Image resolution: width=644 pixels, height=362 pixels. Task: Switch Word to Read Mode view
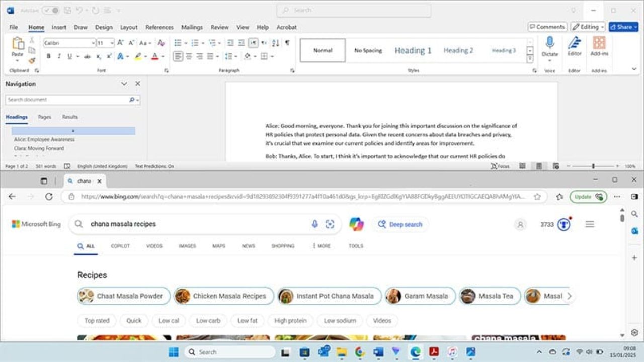point(522,166)
